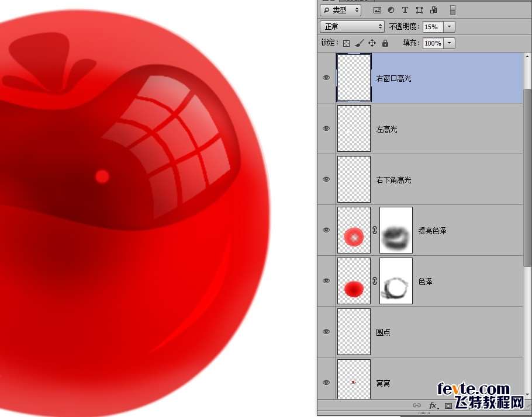Select the 色泽 layer thumbnail
This screenshot has height=417, width=532.
[354, 281]
